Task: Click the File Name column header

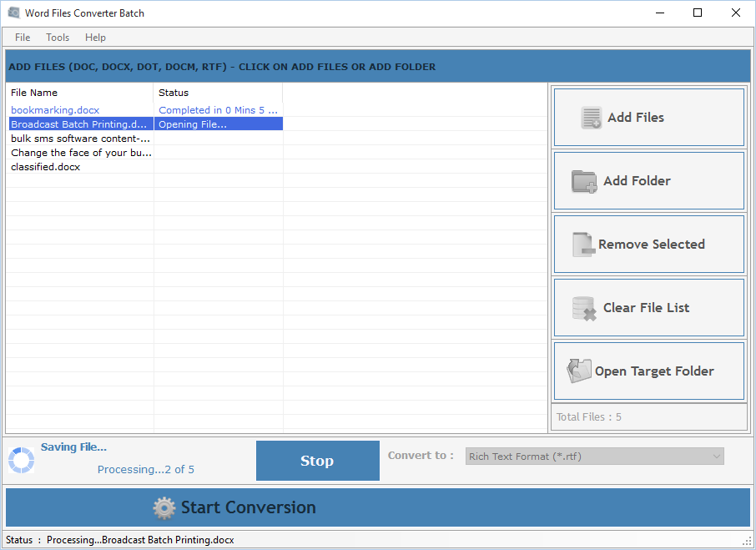Action: pos(33,93)
